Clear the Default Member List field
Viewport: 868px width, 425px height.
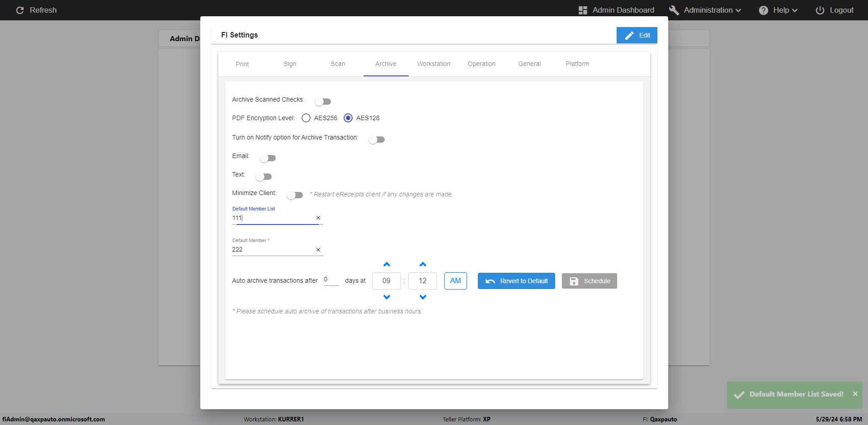(x=318, y=218)
